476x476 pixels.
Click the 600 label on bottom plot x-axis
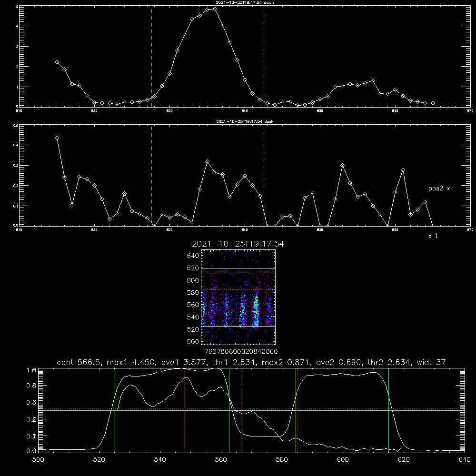(x=343, y=460)
